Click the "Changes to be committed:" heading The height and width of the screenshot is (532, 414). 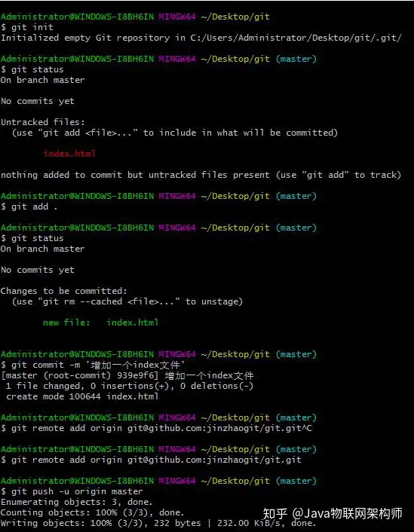click(x=64, y=291)
